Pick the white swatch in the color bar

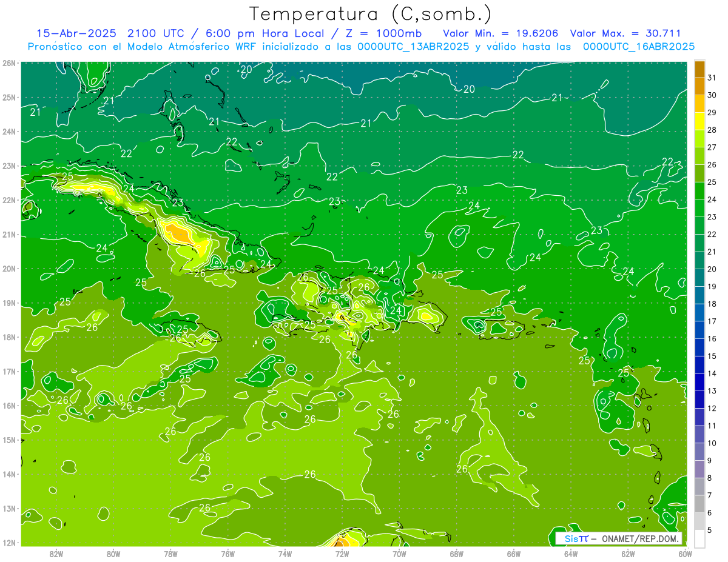point(699,538)
